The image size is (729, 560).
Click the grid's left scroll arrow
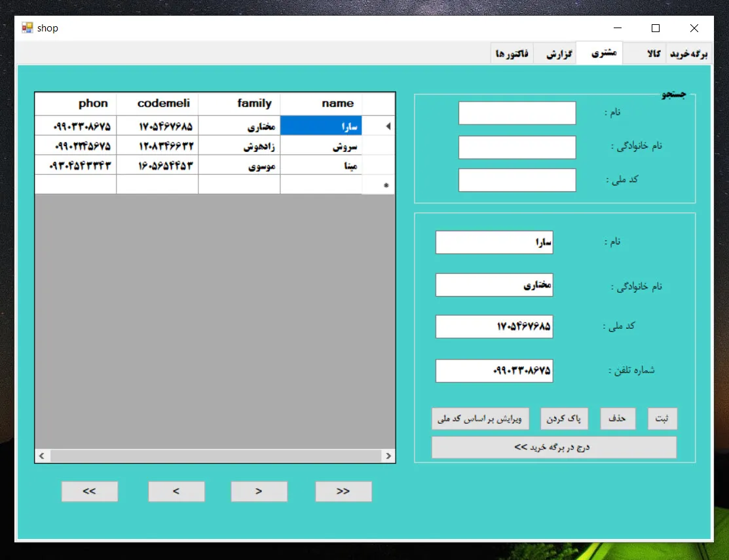[x=42, y=456]
